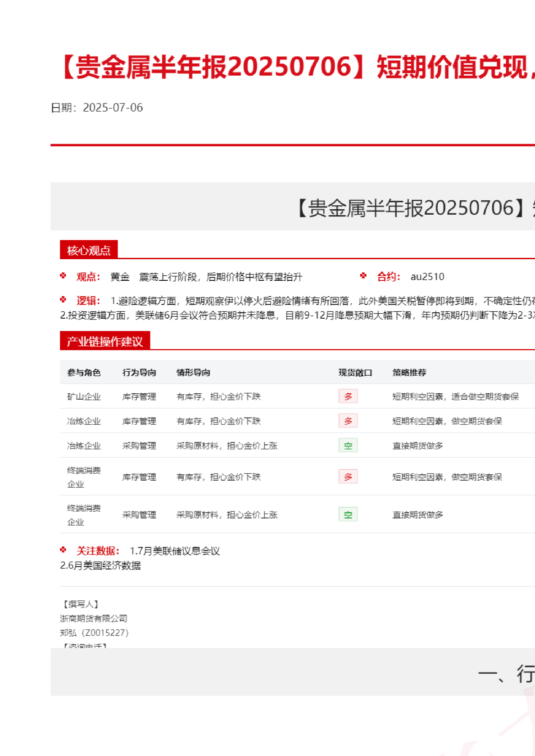Click 2.6月美国经济数据 text

(100, 566)
